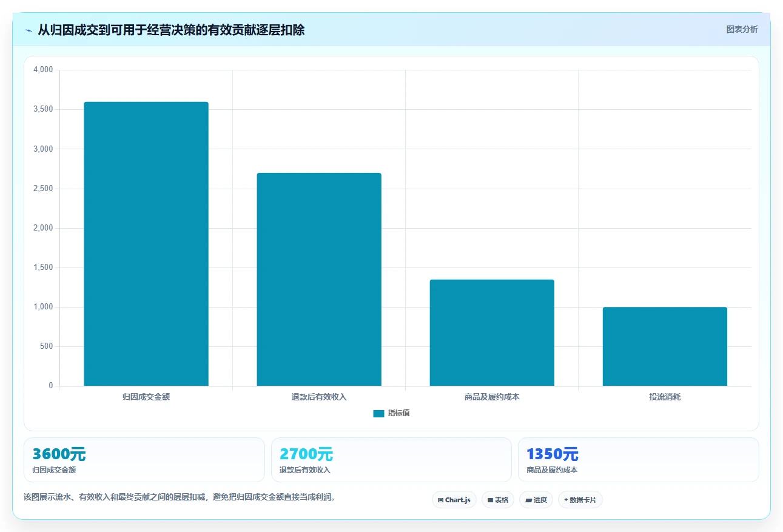
Task: Click the 4,000 y-axis value
Action: coord(44,70)
